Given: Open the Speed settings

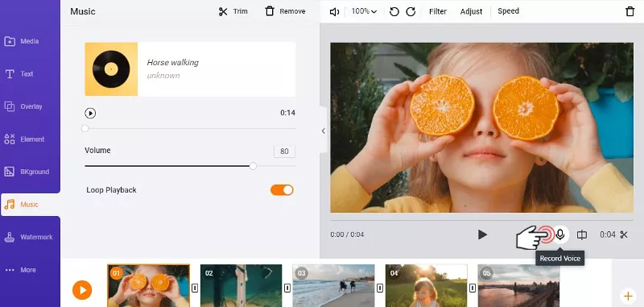Looking at the screenshot, I should point(508,11).
